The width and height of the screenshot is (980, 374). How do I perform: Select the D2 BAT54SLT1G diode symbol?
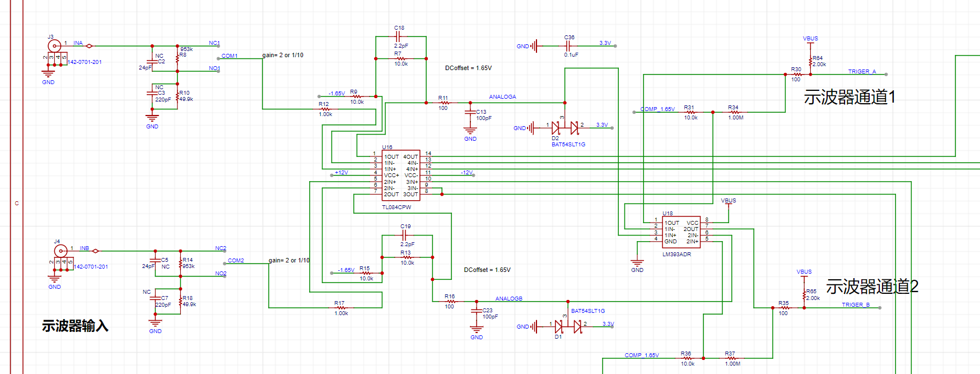[x=564, y=128]
